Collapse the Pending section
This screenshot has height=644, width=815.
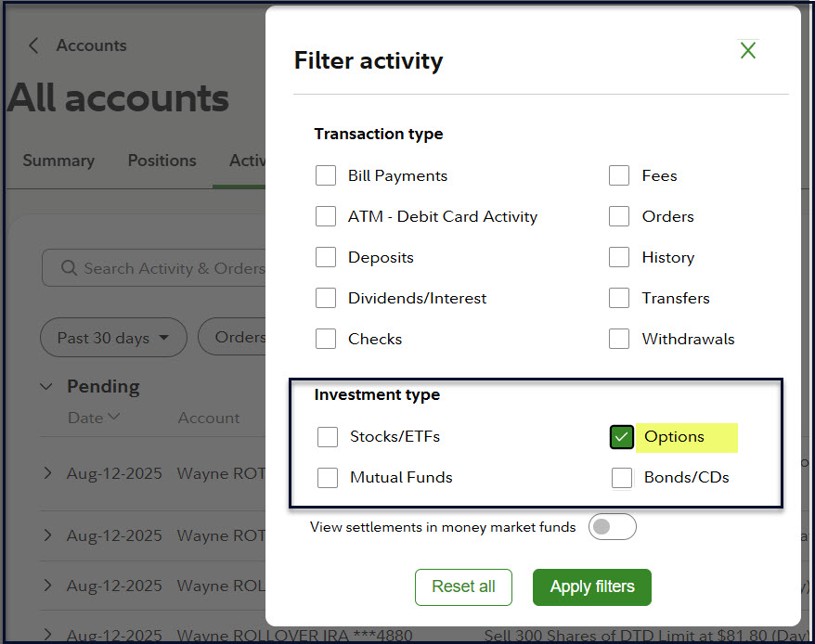tap(47, 386)
